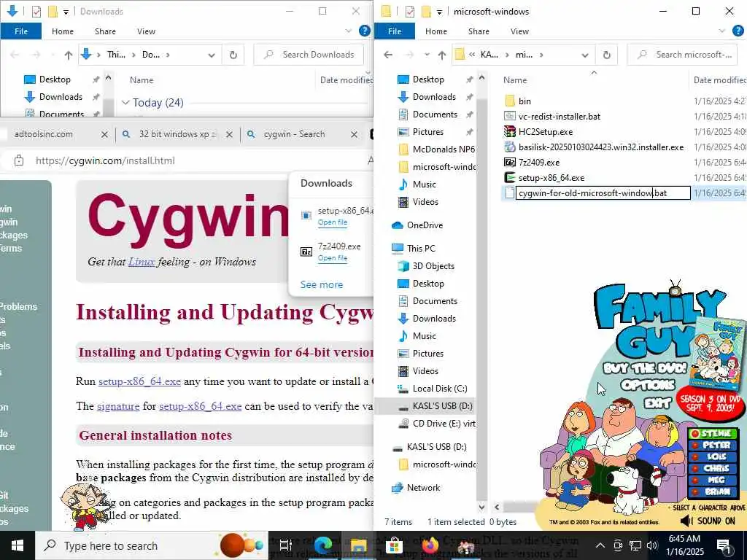Image resolution: width=747 pixels, height=560 pixels.
Task: Toggle Sound On in Family Guy widget
Action: (x=708, y=521)
